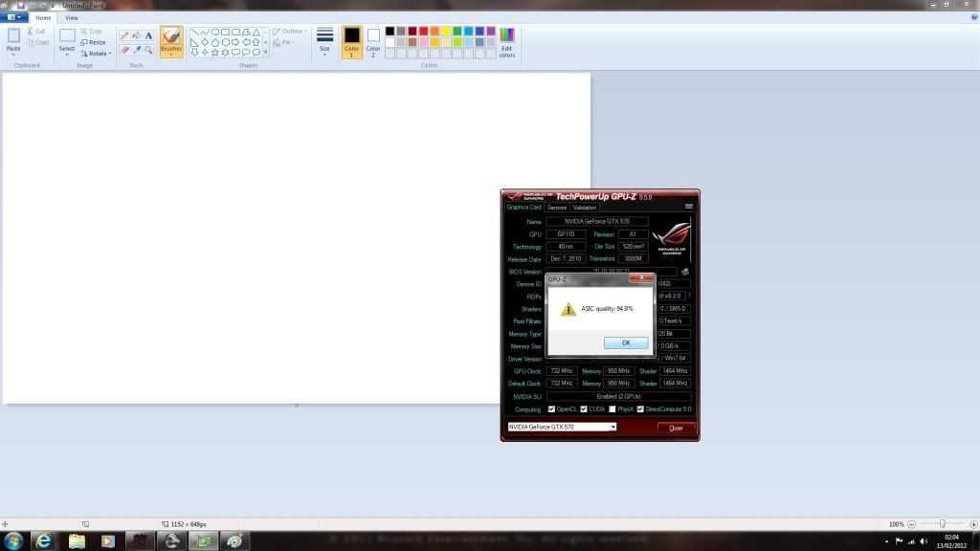Screen dimensions: 980x551
Task: Switch to the View ribbon tab
Action: (x=71, y=18)
